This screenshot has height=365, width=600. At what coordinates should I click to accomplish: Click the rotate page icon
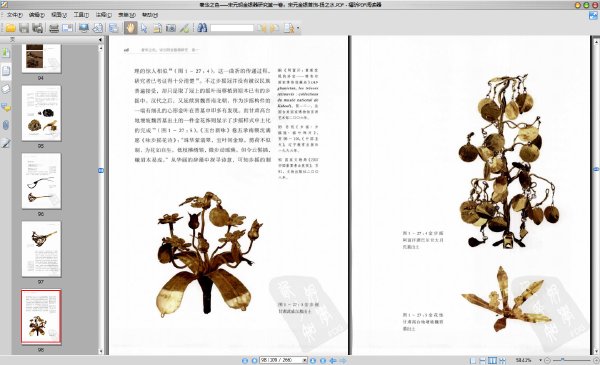click(98, 28)
